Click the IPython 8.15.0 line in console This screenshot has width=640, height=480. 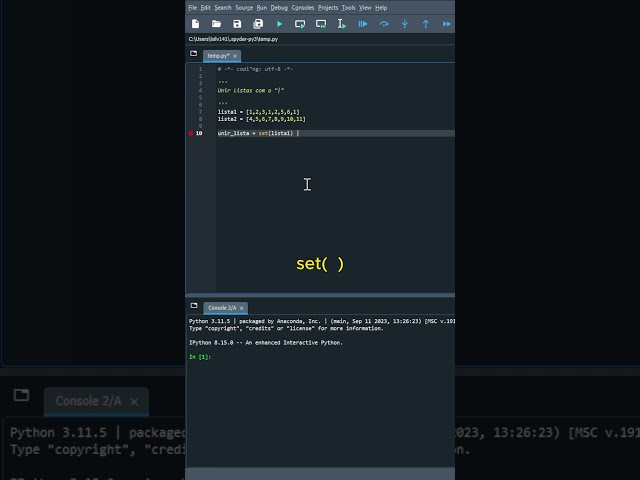(266, 343)
